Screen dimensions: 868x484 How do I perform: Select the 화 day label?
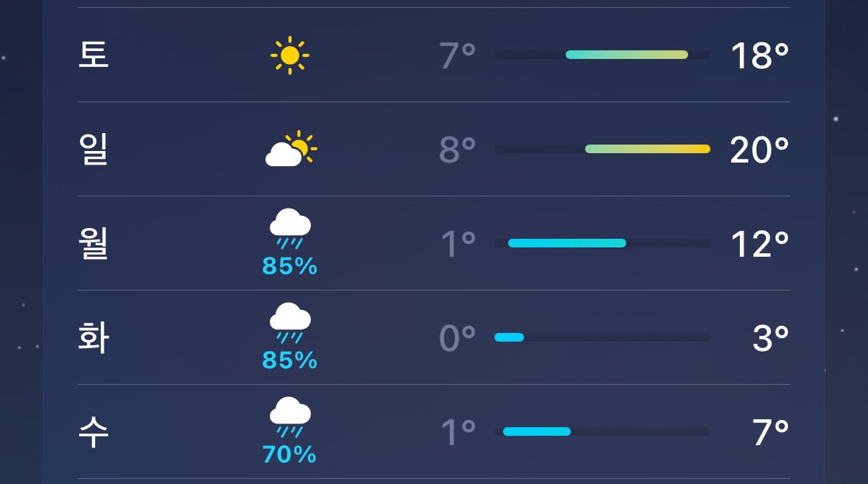tap(94, 338)
